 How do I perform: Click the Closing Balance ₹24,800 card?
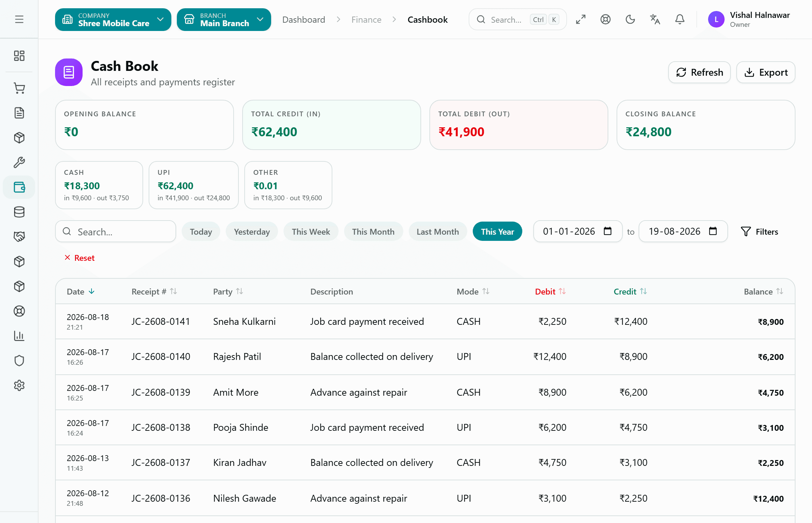pos(706,125)
